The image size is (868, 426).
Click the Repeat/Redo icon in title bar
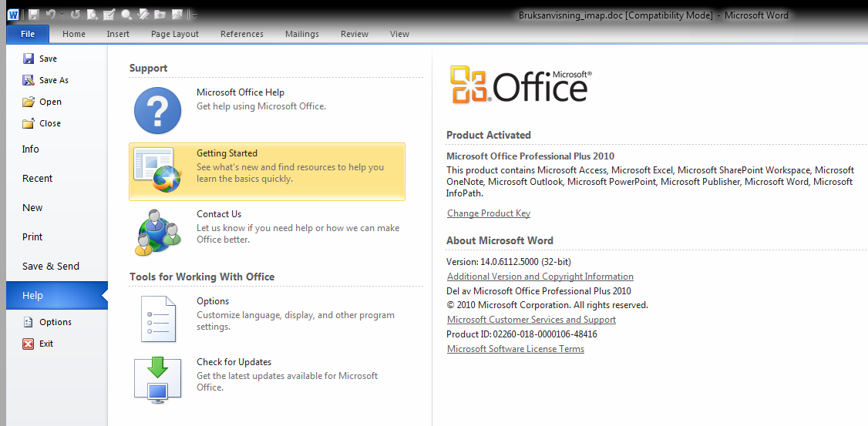coord(76,15)
